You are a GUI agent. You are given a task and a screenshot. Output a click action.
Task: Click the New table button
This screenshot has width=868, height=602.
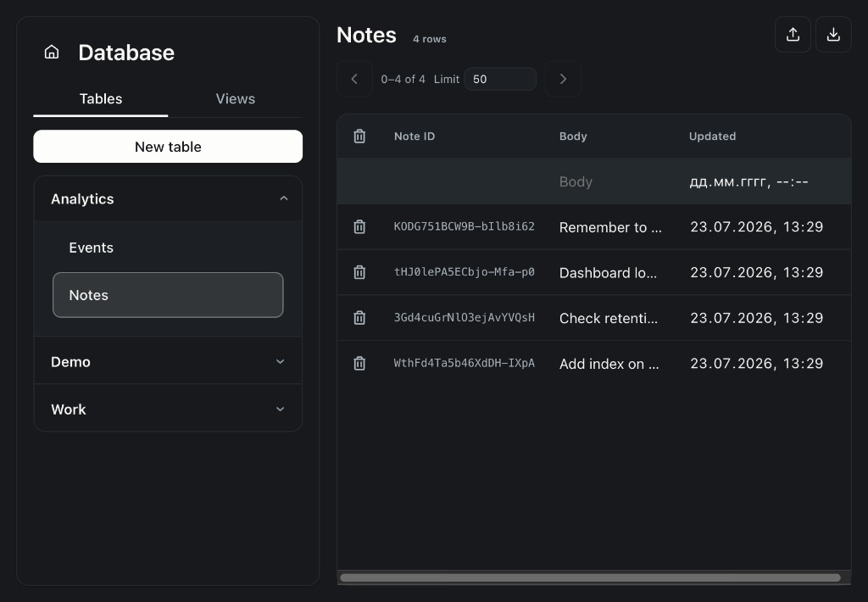click(x=168, y=146)
